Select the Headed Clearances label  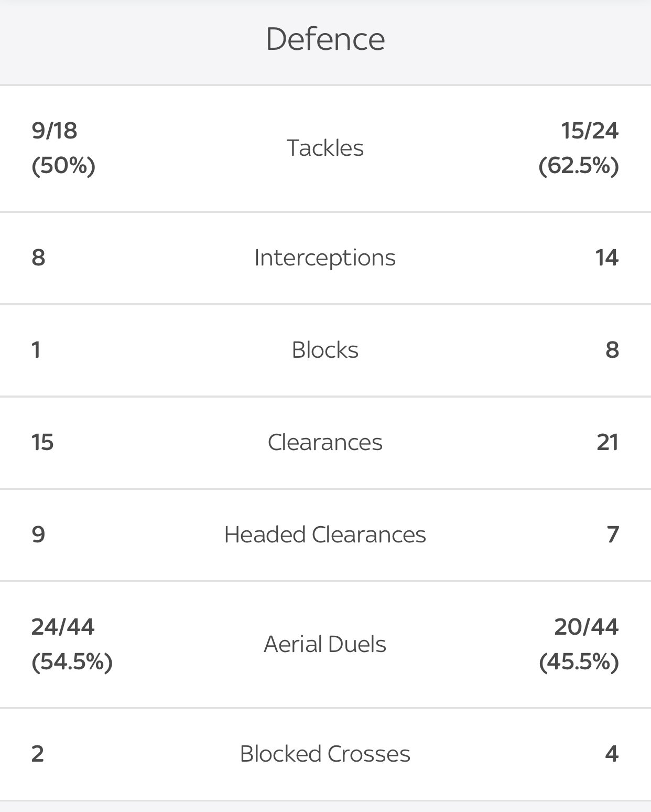(325, 535)
